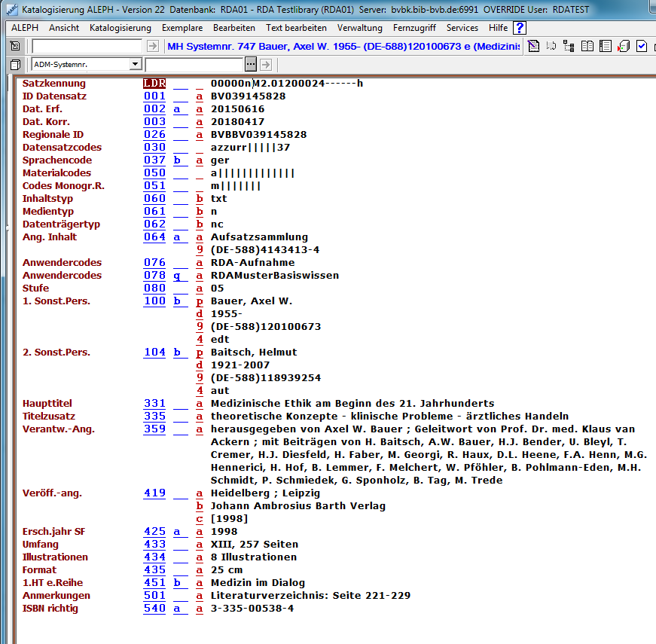Click the edit record icon with pencil
The height and width of the screenshot is (644, 656).
(533, 47)
